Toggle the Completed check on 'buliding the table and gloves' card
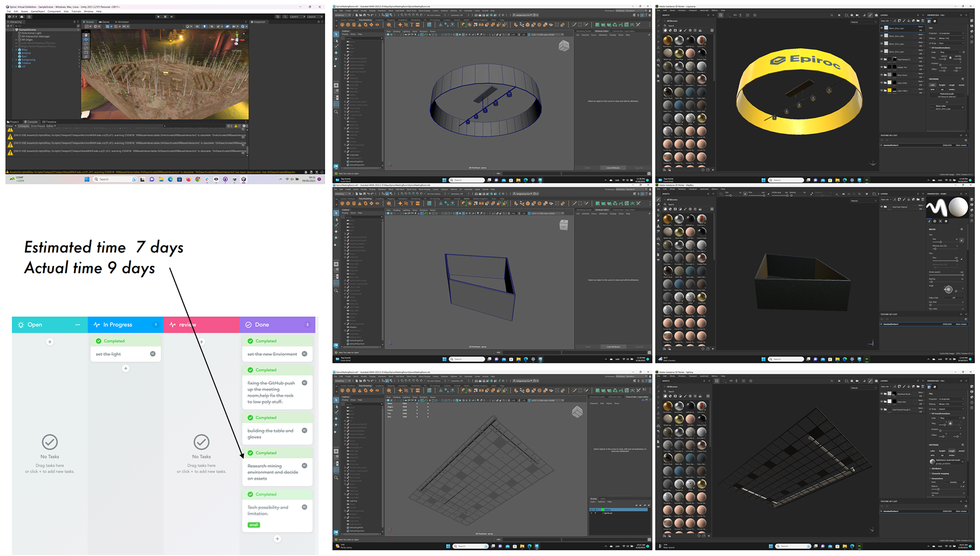 coord(250,418)
